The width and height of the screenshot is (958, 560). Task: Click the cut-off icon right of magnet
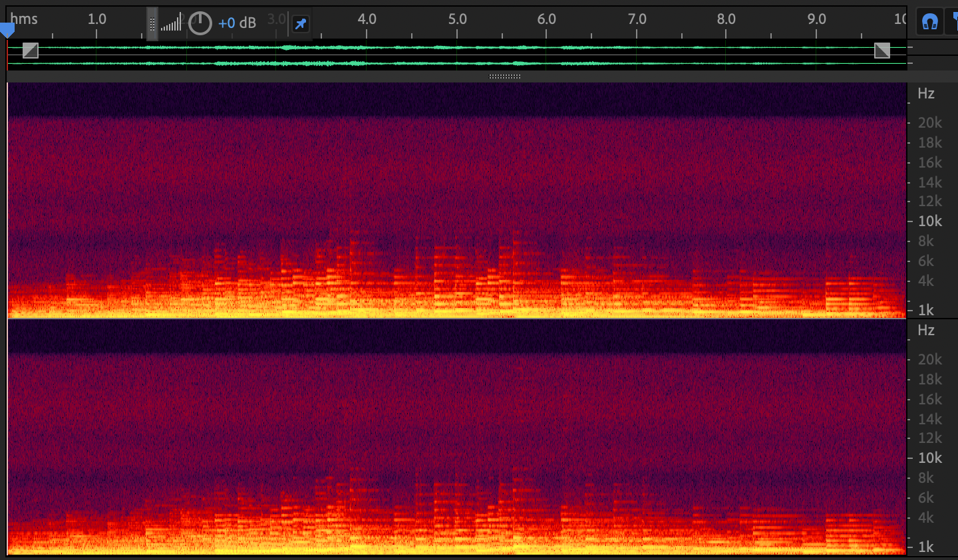(954, 22)
